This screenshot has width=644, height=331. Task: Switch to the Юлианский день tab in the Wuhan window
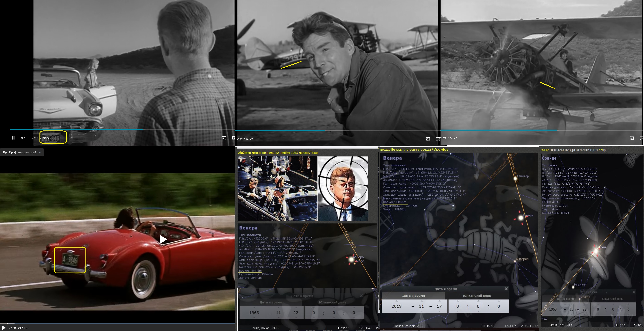tap(477, 295)
